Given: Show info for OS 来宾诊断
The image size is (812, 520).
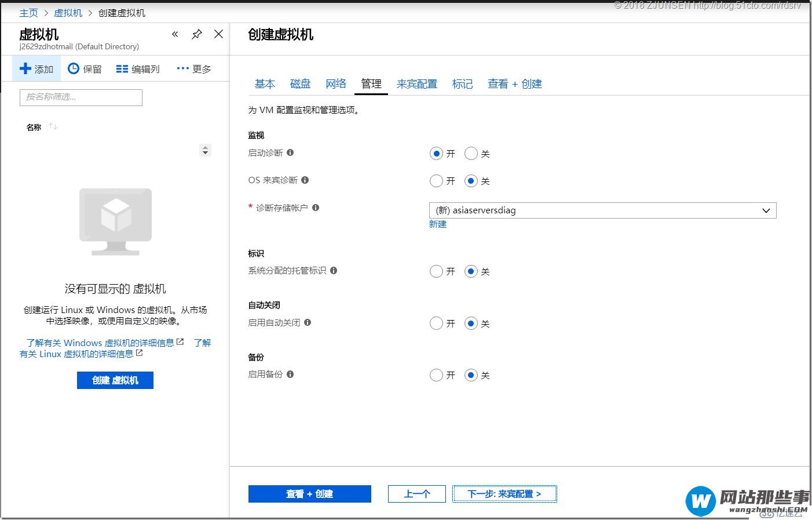Looking at the screenshot, I should (305, 180).
